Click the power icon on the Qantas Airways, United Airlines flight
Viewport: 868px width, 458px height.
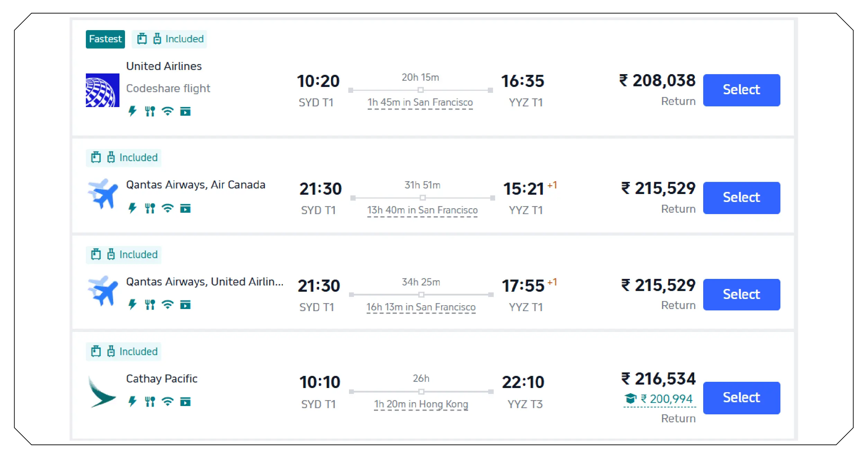tap(133, 305)
